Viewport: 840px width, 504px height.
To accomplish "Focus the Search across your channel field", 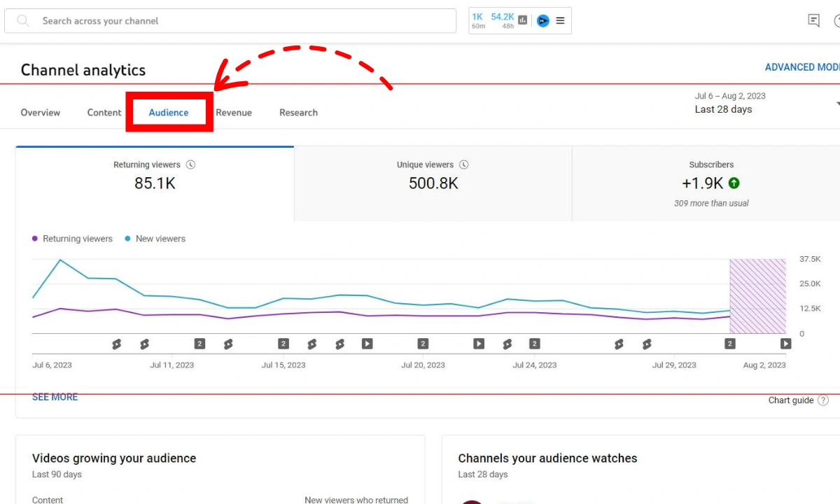I will 230,21.
